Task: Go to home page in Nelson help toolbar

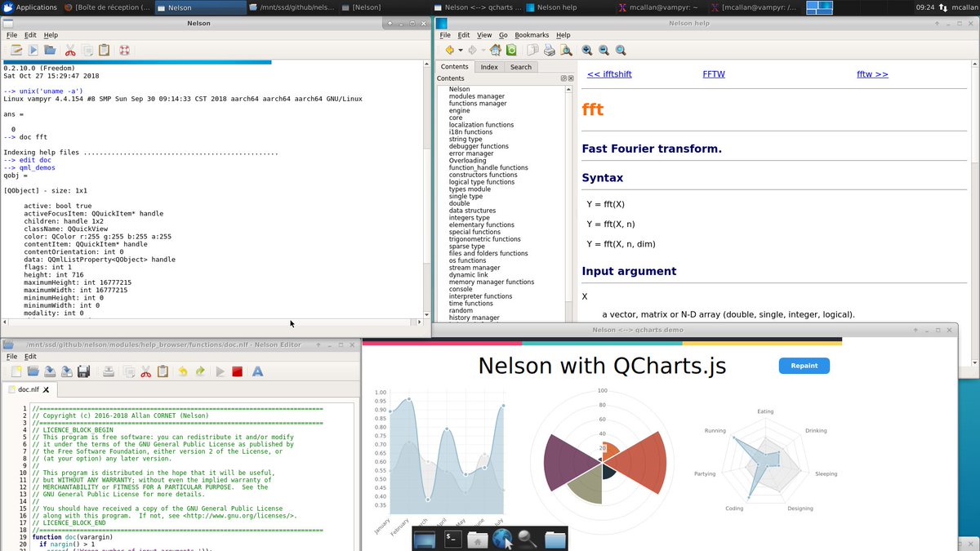Action: click(x=496, y=51)
